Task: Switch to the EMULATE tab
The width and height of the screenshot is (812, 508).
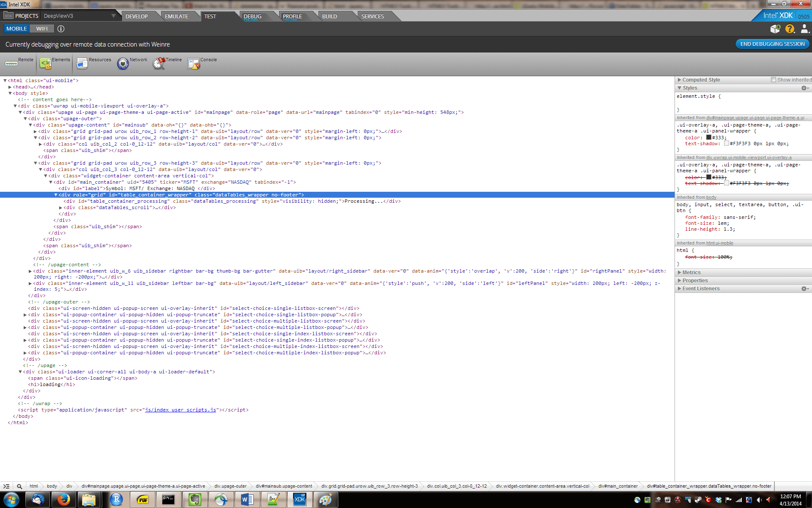Action: [176, 16]
